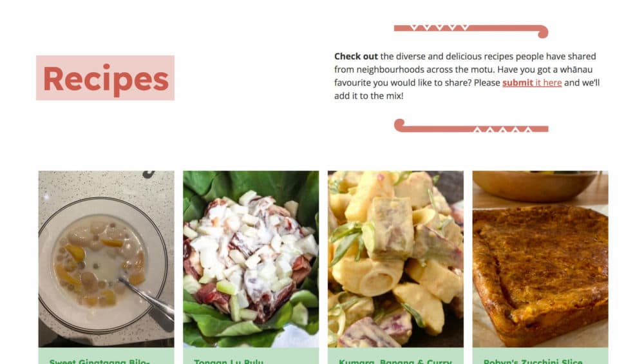Open Robyn's Zucchini Slice photo

point(540,259)
